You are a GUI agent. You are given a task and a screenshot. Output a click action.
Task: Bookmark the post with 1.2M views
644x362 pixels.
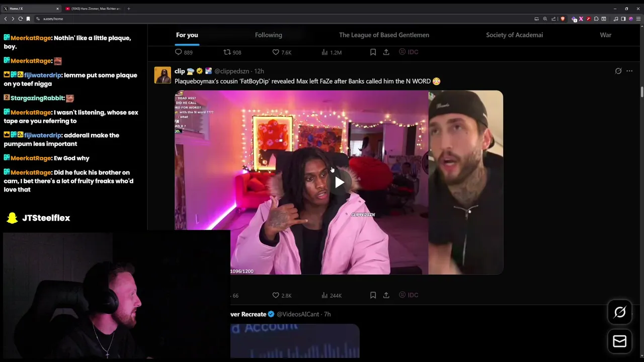coord(373,52)
